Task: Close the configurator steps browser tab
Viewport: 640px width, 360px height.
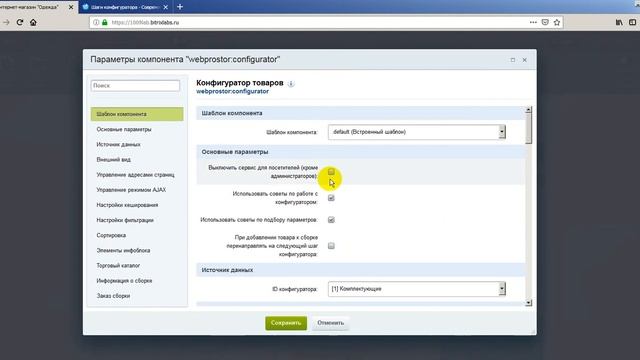Action: click(165, 7)
